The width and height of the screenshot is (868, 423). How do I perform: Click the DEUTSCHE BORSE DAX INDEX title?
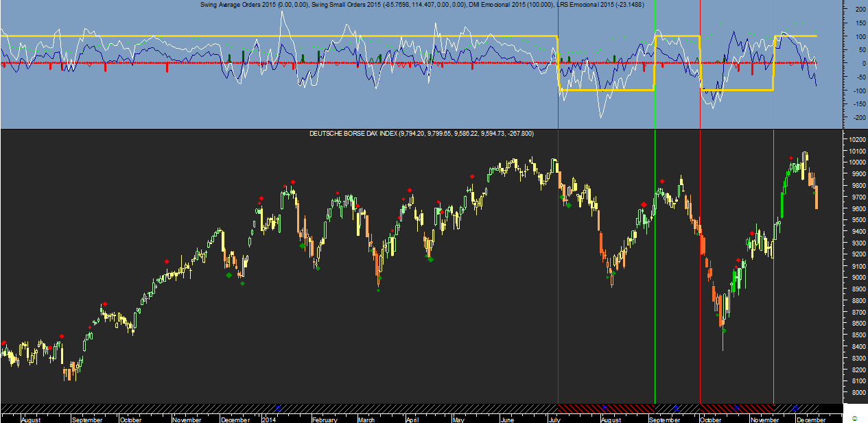[x=351, y=133]
